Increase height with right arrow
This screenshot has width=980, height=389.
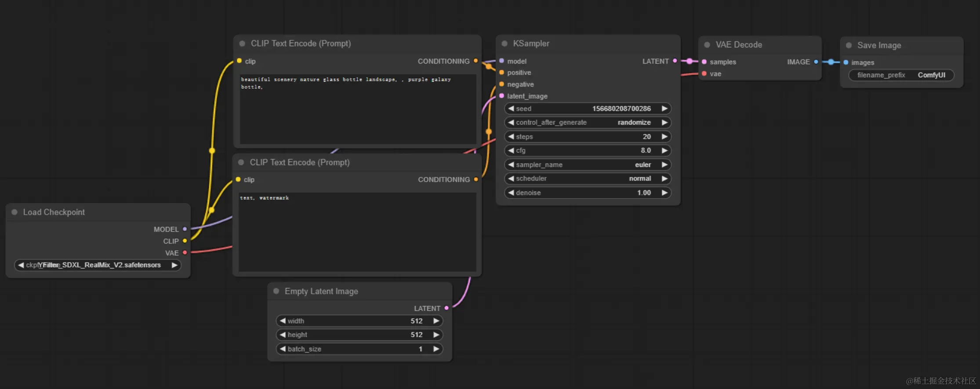[436, 335]
